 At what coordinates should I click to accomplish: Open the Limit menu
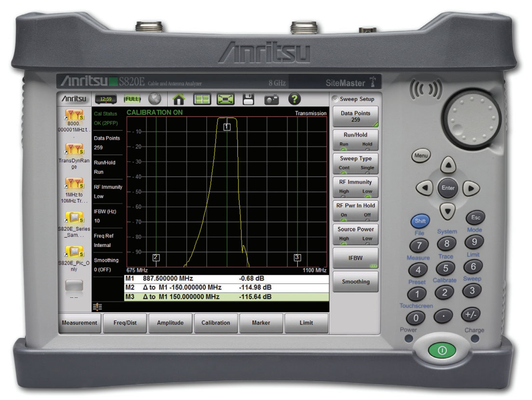click(306, 323)
